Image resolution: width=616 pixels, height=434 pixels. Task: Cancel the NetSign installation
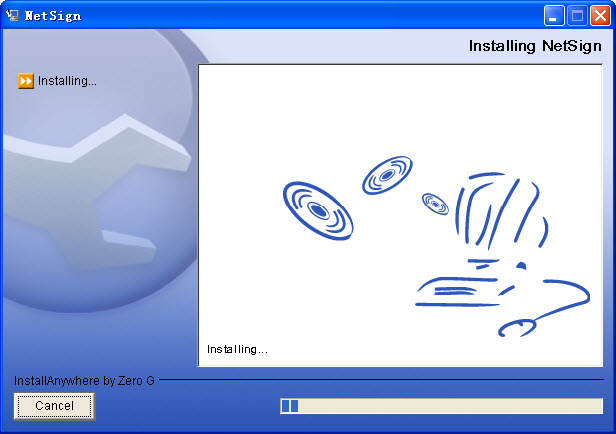click(54, 406)
